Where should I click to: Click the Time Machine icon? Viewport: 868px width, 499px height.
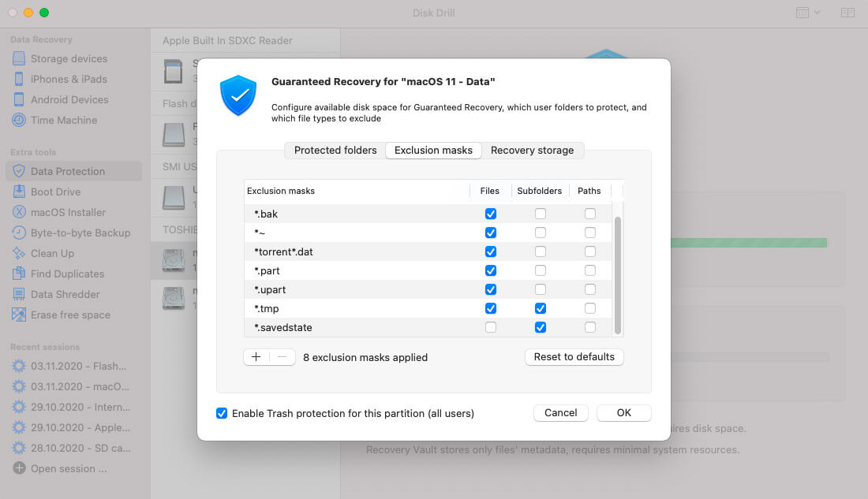[19, 120]
